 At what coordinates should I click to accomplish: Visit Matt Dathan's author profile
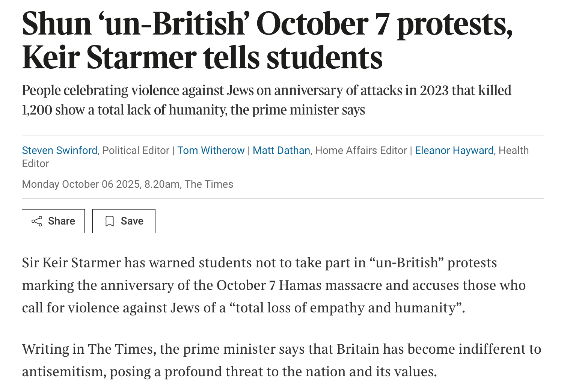click(281, 151)
